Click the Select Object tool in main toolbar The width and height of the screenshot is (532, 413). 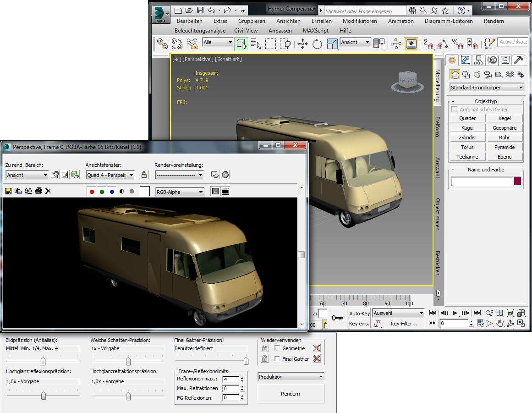[241, 44]
